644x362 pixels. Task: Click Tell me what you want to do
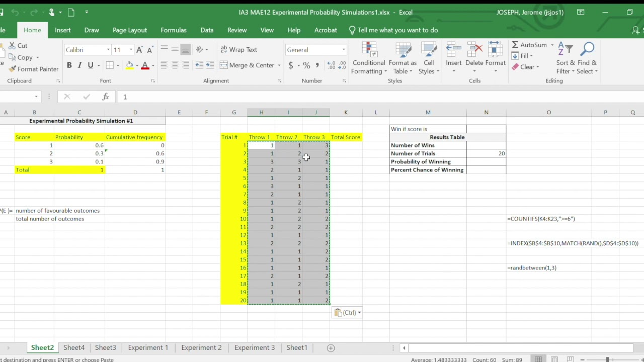click(x=393, y=30)
